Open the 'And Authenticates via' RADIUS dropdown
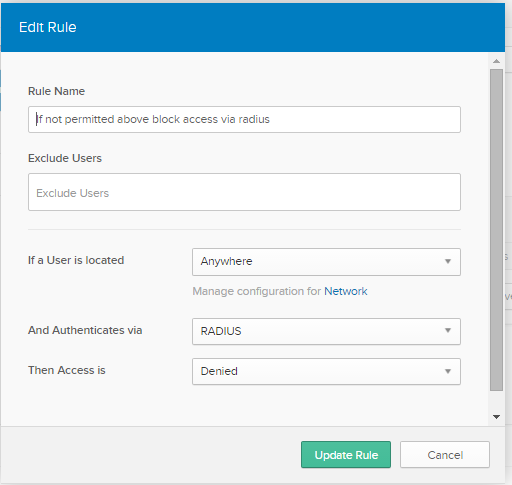This screenshot has width=512, height=485. point(326,331)
